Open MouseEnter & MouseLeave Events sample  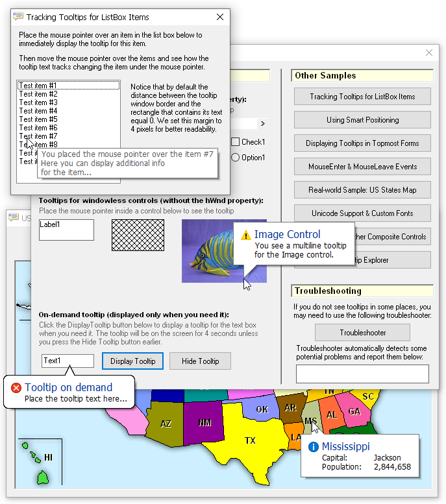click(362, 167)
